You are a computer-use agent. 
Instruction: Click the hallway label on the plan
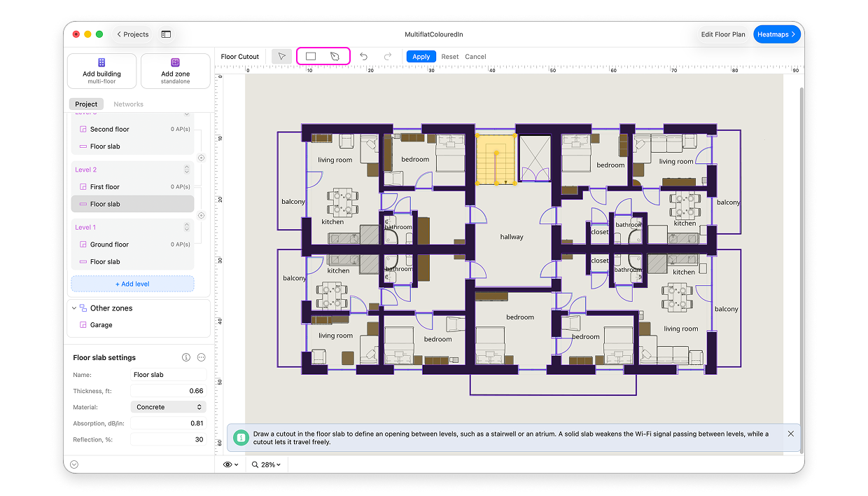[512, 237]
